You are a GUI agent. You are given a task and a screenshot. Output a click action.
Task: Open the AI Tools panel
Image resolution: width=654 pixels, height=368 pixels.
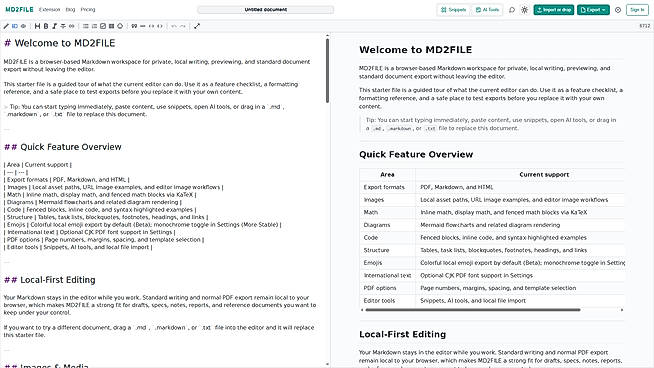(487, 10)
